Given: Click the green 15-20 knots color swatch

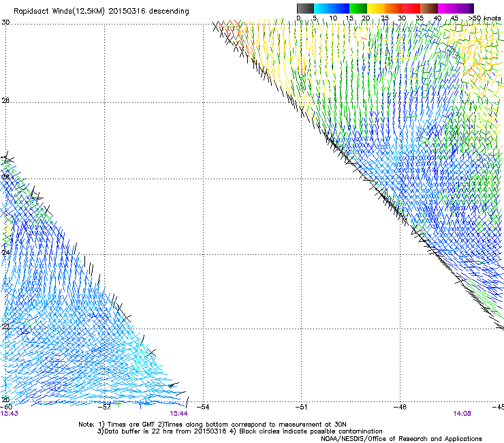Looking at the screenshot, I should point(358,8).
